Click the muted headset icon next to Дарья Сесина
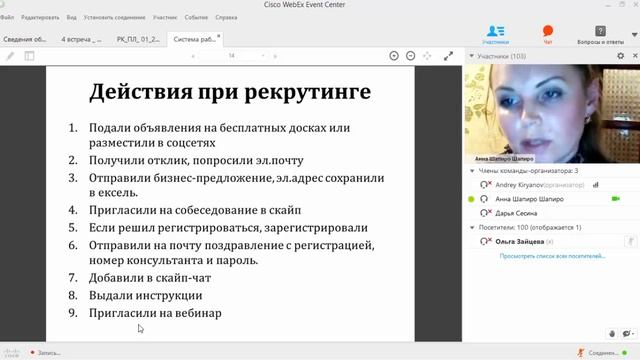Image resolution: width=640 pixels, height=360 pixels. (x=485, y=213)
